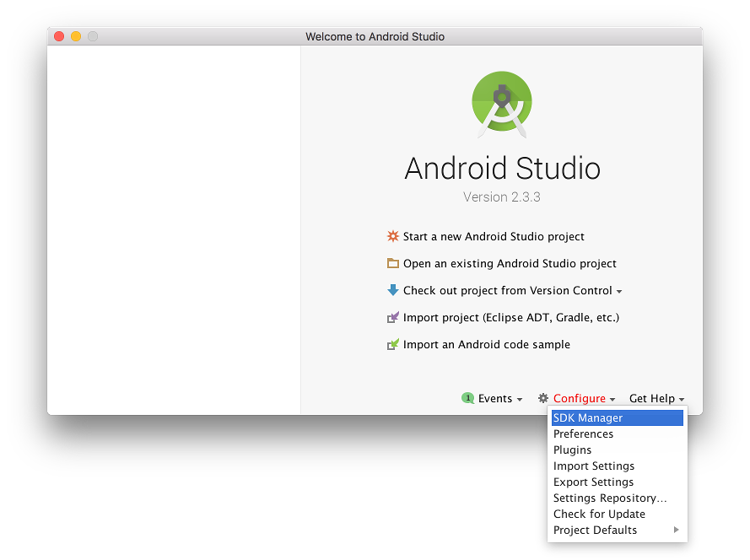
Task: Click the Android Studio logo
Action: click(x=502, y=105)
